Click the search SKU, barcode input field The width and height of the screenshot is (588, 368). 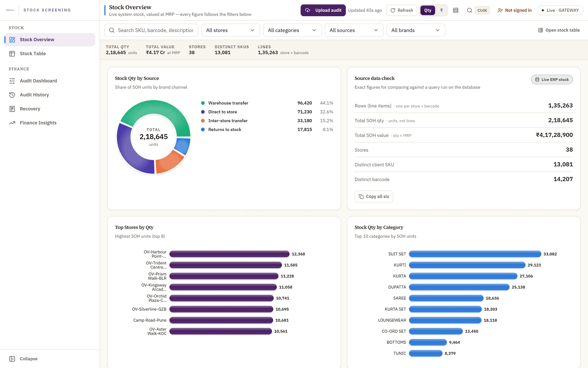[151, 30]
